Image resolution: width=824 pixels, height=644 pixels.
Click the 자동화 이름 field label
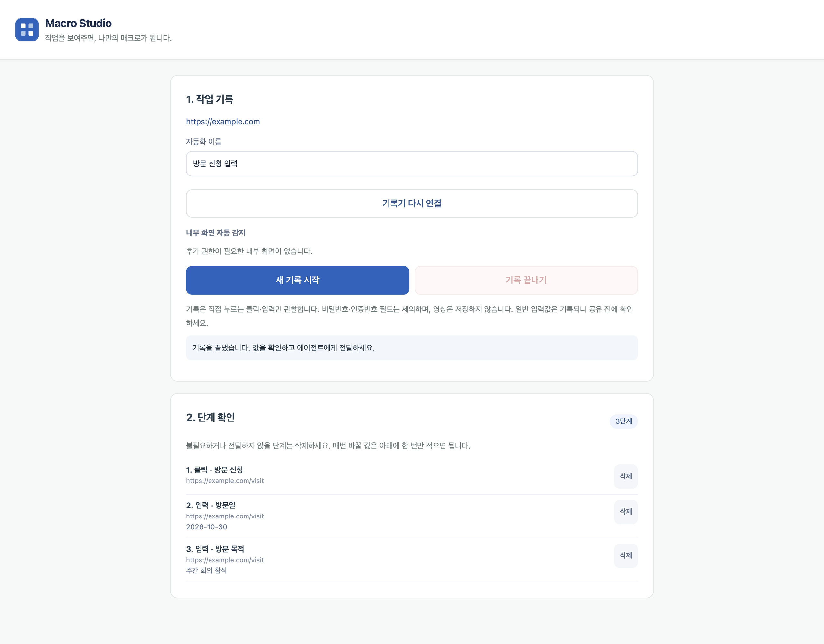204,142
